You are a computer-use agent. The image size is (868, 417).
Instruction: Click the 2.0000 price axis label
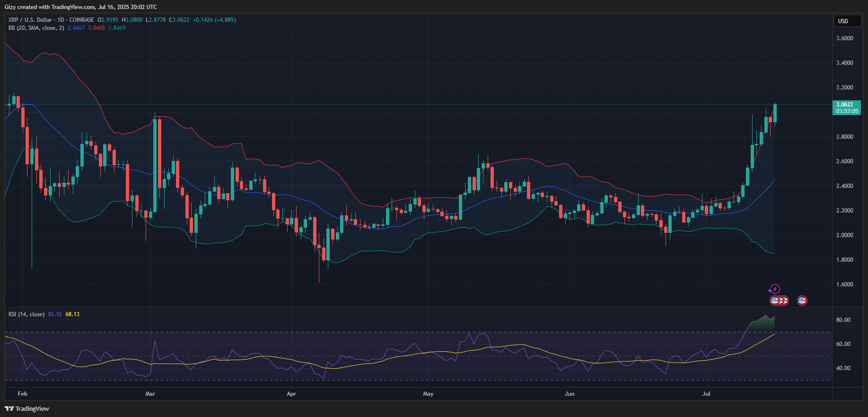pos(845,235)
